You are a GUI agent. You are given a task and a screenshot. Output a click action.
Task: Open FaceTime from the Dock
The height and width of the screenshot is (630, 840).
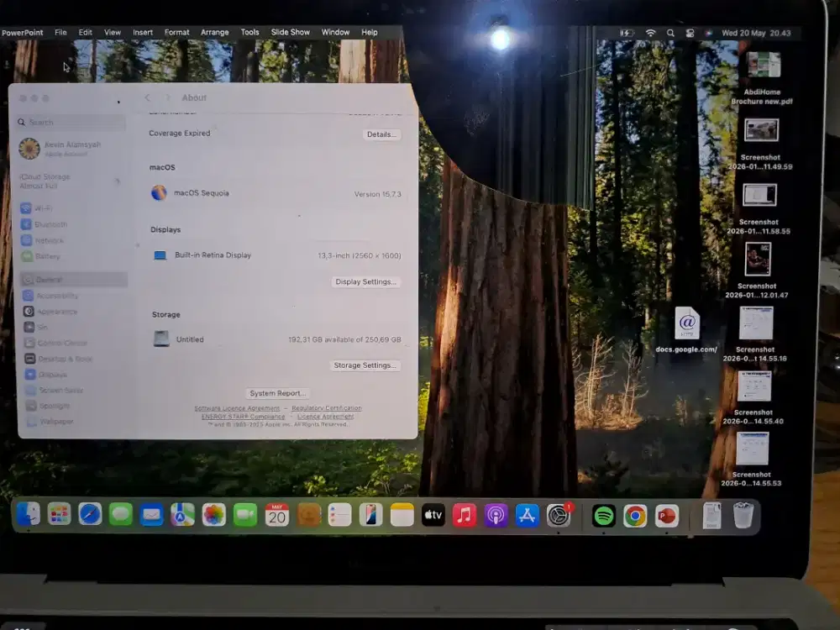[x=245, y=516]
